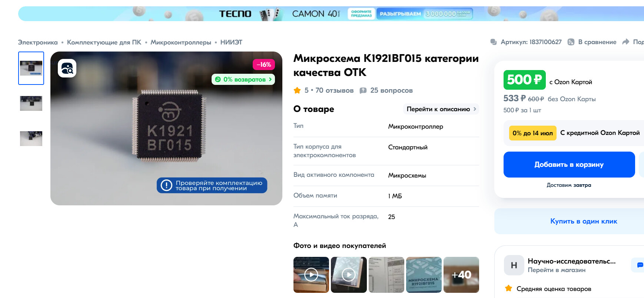Open the +40 more customer photos tile
The width and height of the screenshot is (644, 298).
point(461,275)
